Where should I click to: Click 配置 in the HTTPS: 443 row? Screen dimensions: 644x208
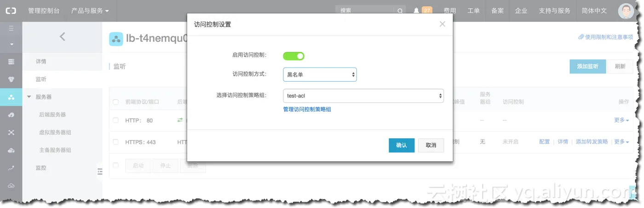[545, 142]
